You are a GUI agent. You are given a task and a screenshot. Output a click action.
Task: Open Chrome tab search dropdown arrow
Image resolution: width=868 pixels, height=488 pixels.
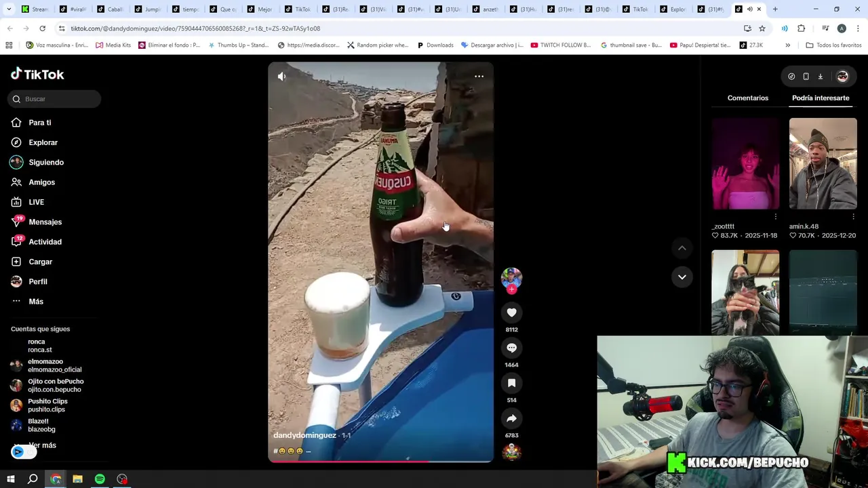click(8, 9)
